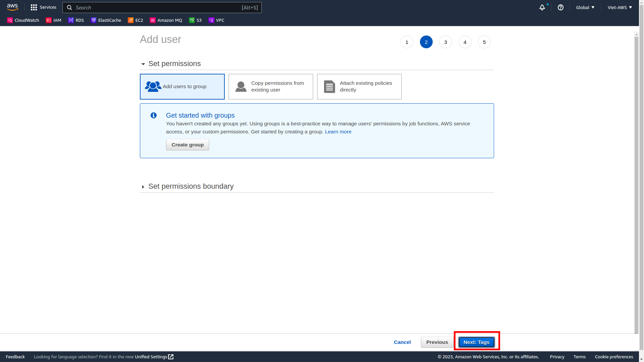Focus the top Search input field
The image size is (644, 362).
162,7
